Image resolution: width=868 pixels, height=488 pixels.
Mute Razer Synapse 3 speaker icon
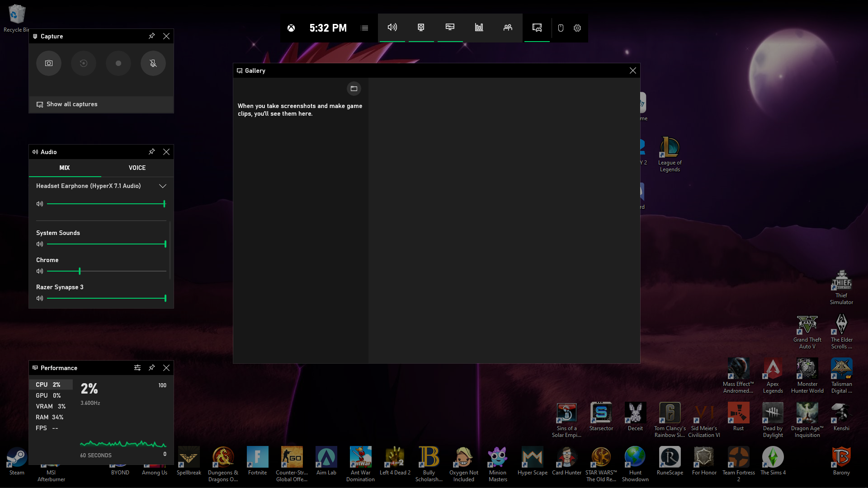[40, 298]
